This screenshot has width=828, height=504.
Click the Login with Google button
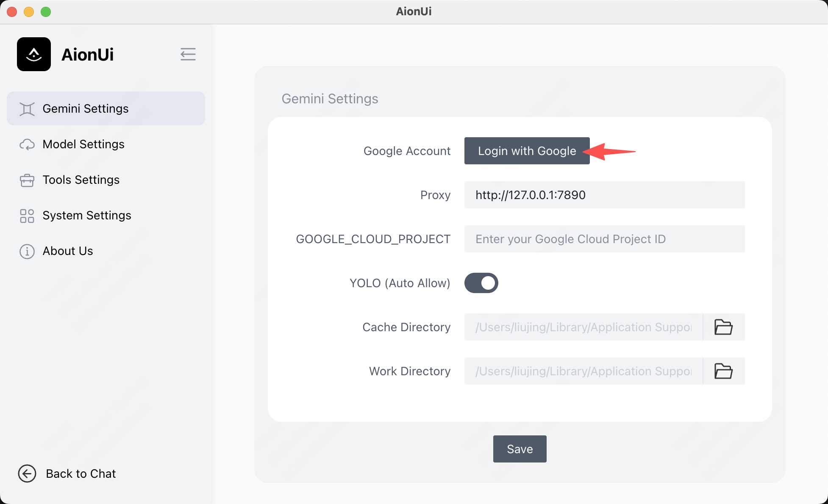[x=527, y=151]
